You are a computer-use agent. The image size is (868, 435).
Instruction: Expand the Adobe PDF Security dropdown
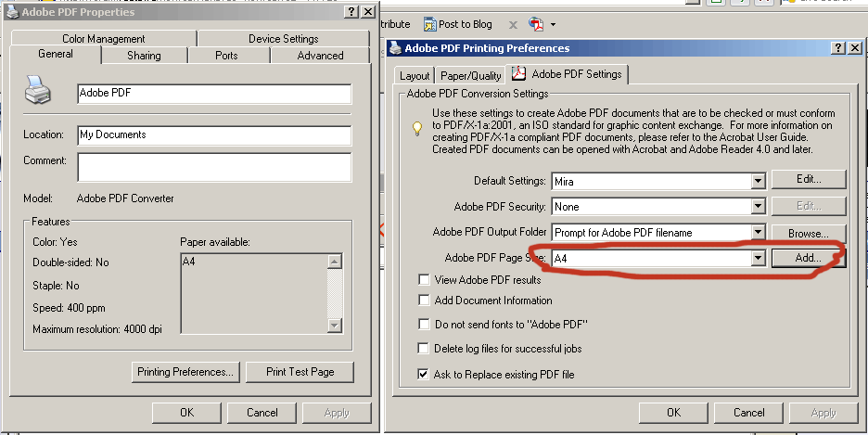pos(758,207)
